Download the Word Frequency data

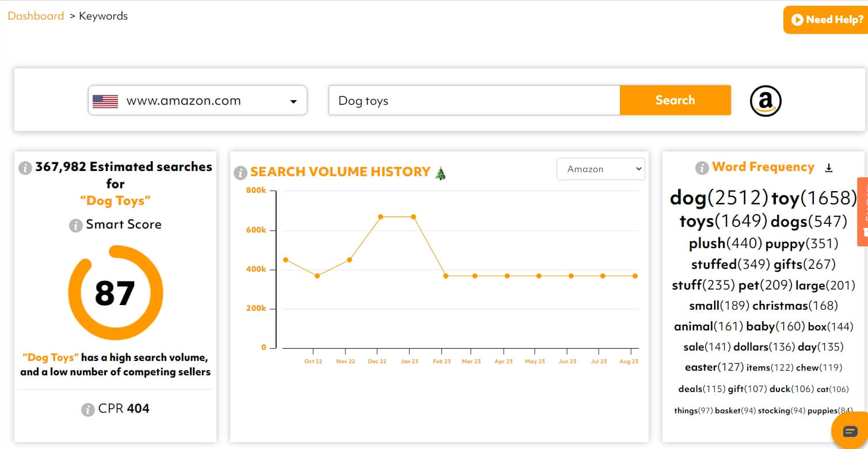[x=829, y=167]
